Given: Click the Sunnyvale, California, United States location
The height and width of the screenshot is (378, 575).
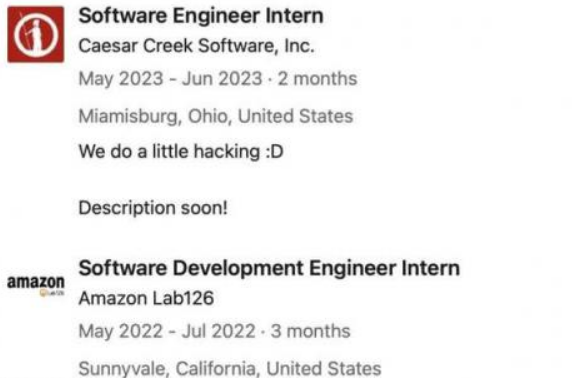Looking at the screenshot, I should pos(230,368).
